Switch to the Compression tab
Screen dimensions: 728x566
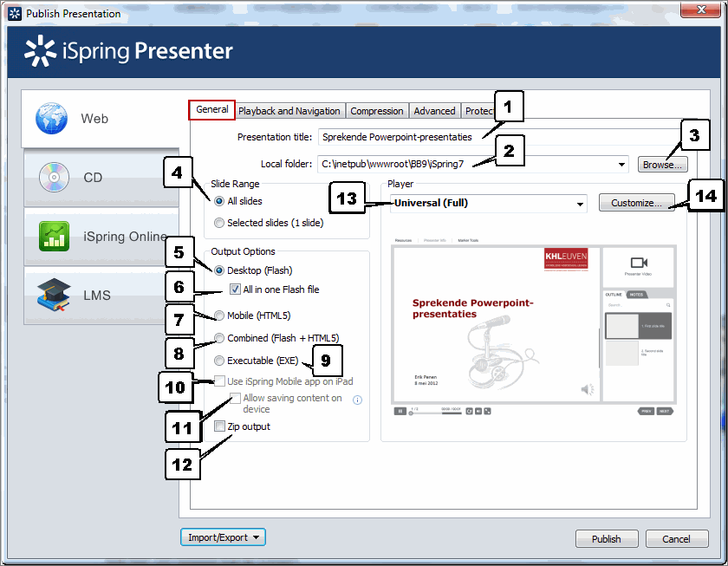pos(376,111)
